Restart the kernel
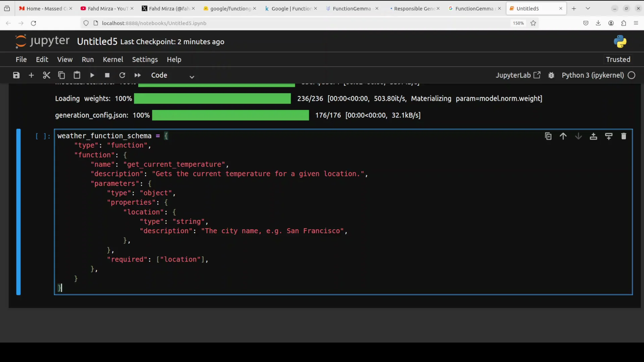The image size is (644, 362). (x=122, y=75)
